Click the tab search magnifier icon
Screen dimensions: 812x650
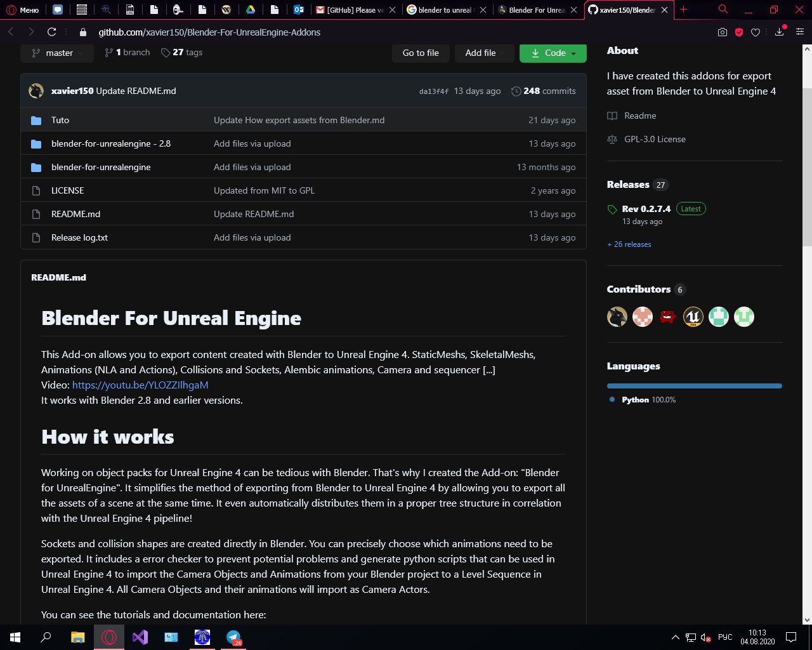pos(723,9)
